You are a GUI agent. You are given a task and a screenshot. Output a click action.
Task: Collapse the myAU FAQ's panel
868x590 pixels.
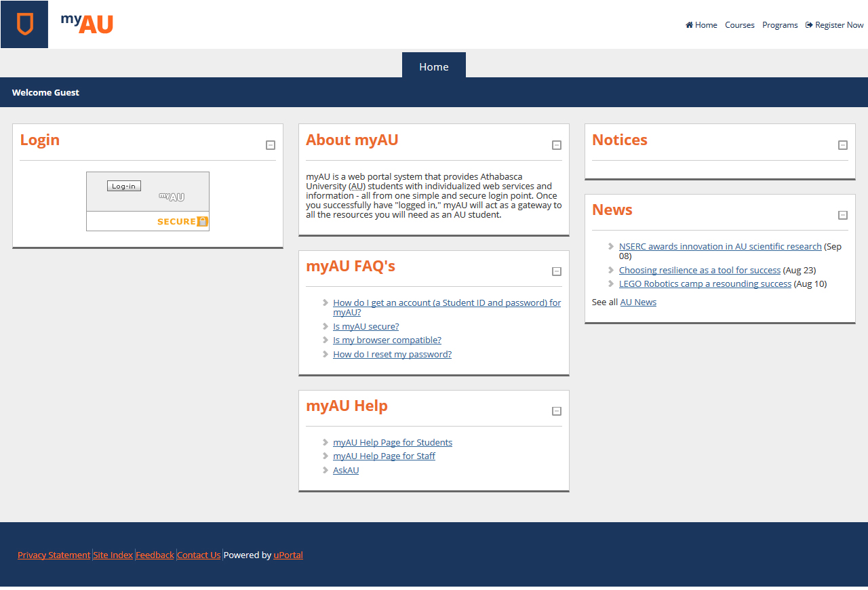click(x=557, y=271)
